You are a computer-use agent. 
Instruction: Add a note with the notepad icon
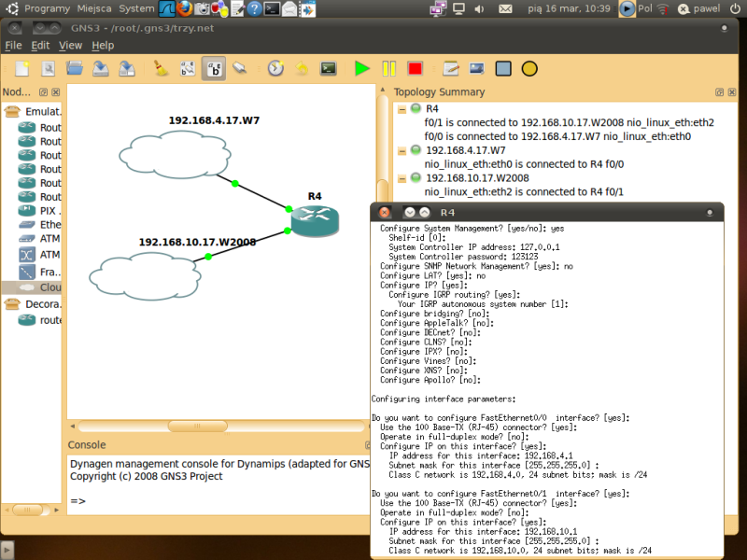point(451,68)
